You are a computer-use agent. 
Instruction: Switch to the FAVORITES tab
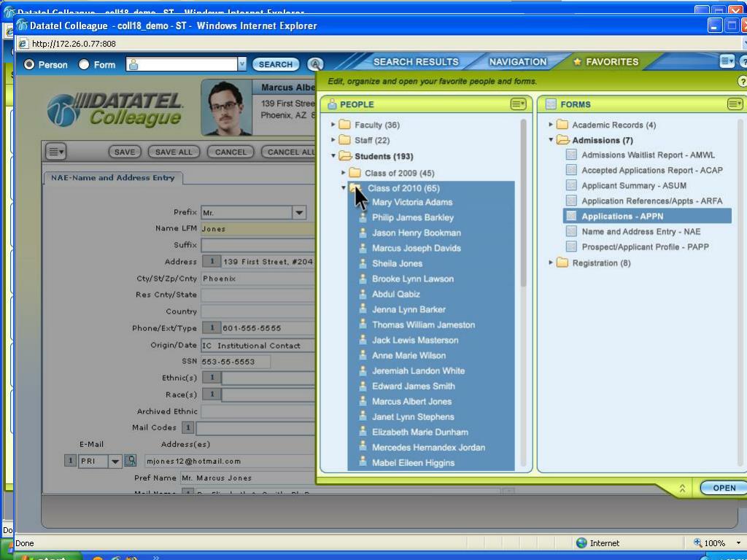click(606, 62)
